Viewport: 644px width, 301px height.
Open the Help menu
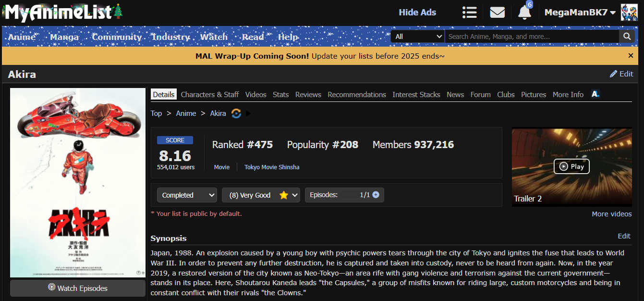[x=288, y=37]
